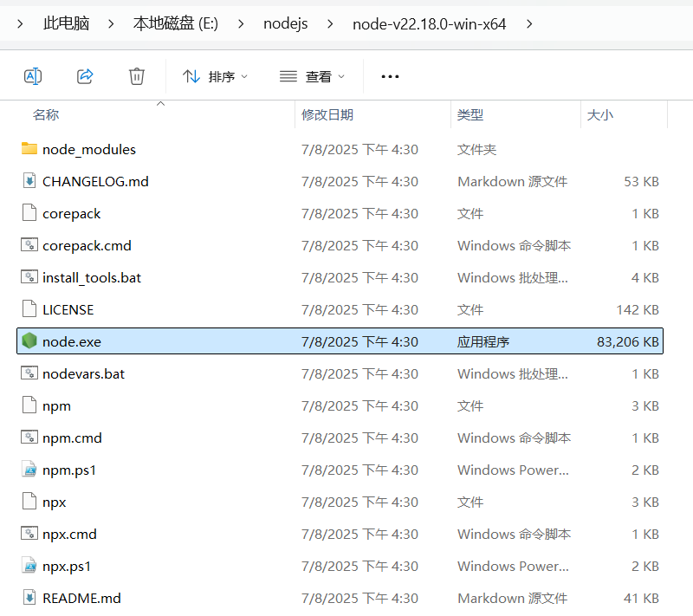Viewport: 693px width, 616px height.
Task: Click the date of the npx row
Action: click(359, 502)
